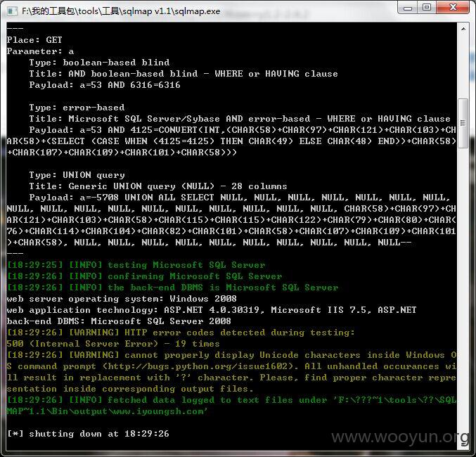Click '[*] shutting down at 18:29:26' line
Screen dimensions: 476x457
[x=88, y=433]
